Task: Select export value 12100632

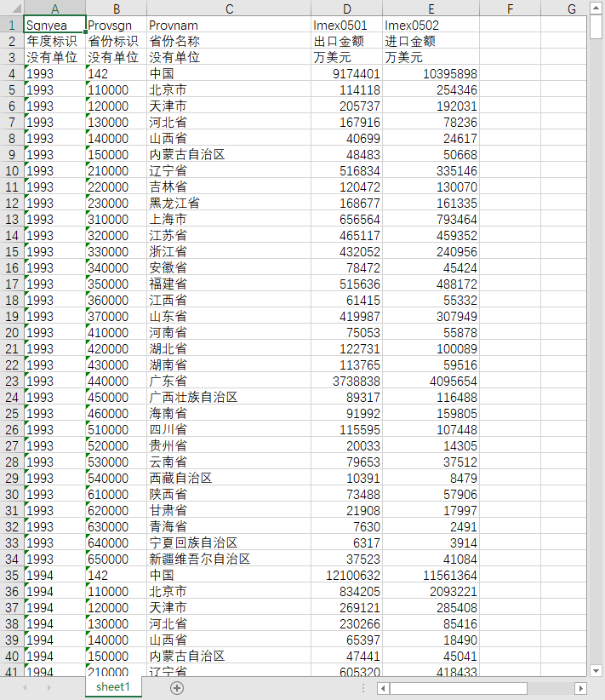Action: coord(346,576)
